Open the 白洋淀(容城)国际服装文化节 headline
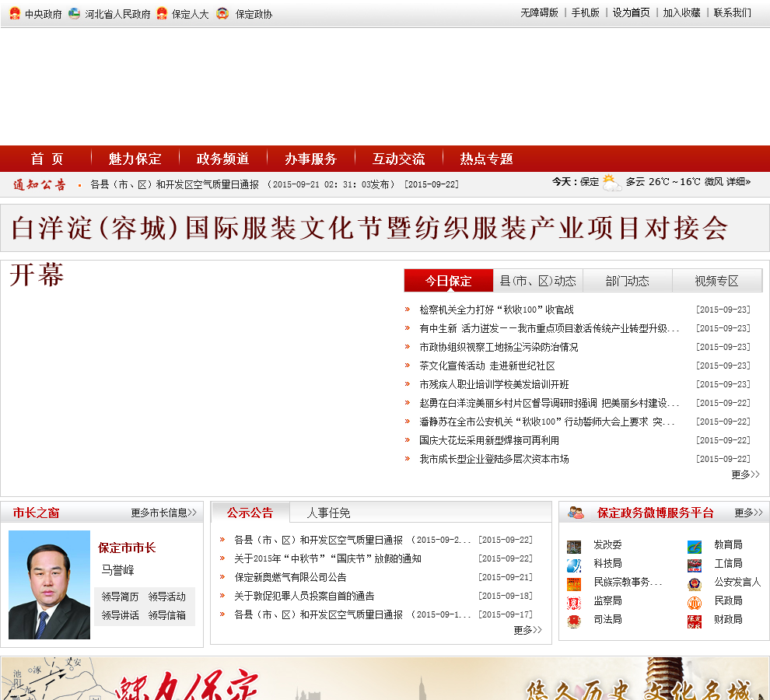The height and width of the screenshot is (700, 770). click(x=369, y=228)
